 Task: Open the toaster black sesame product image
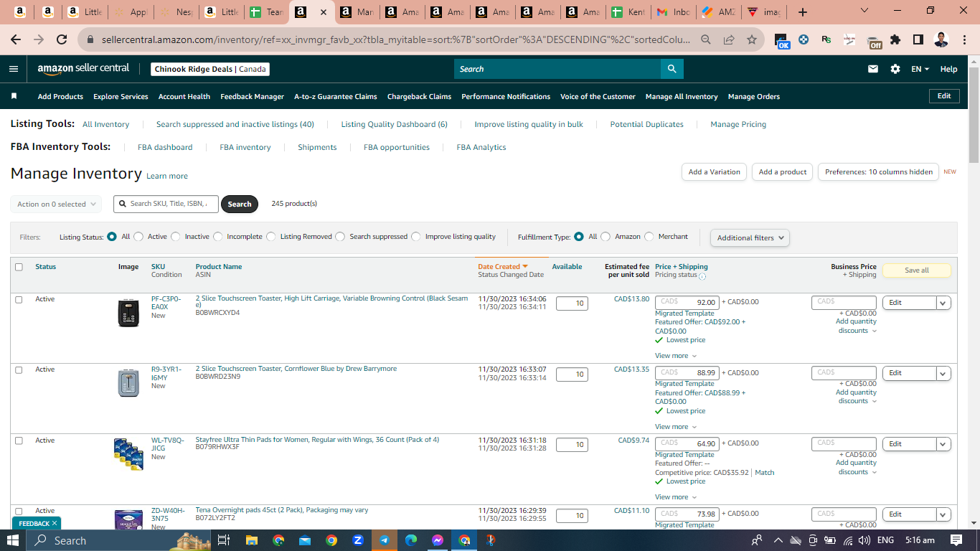pos(128,313)
